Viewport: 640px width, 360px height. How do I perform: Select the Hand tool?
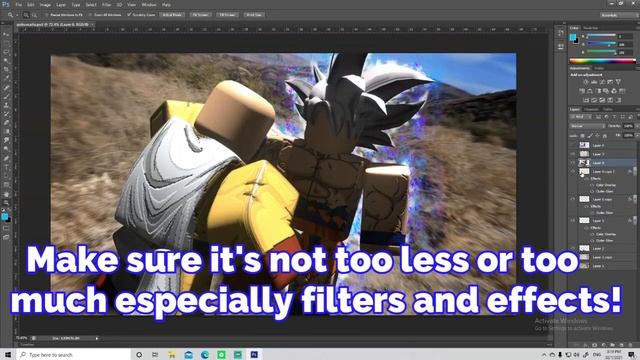click(x=6, y=194)
